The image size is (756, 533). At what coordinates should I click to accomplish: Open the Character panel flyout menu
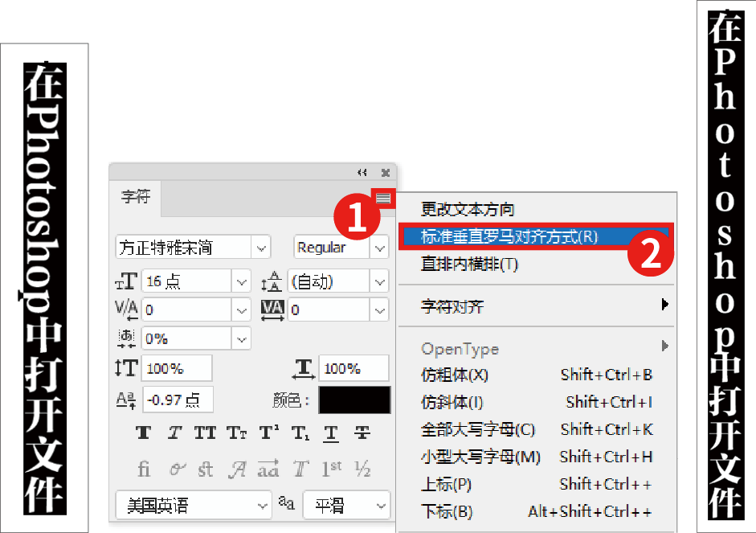point(383,198)
